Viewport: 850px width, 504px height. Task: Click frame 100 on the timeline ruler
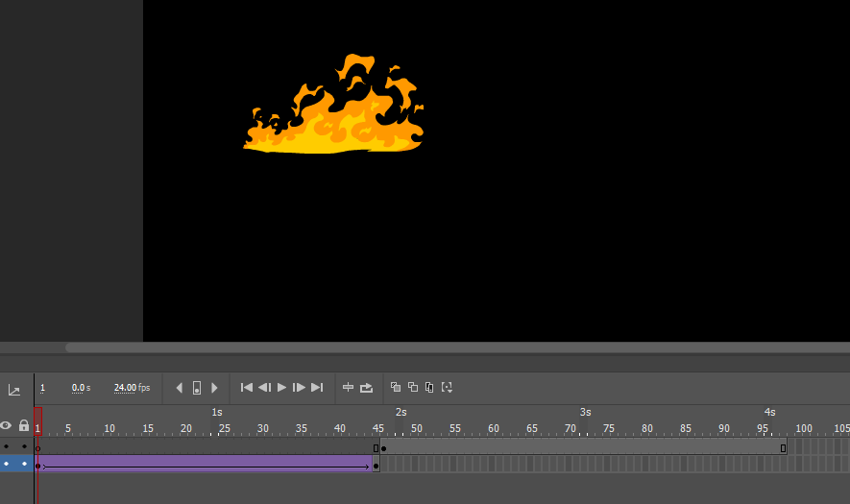tap(803, 429)
